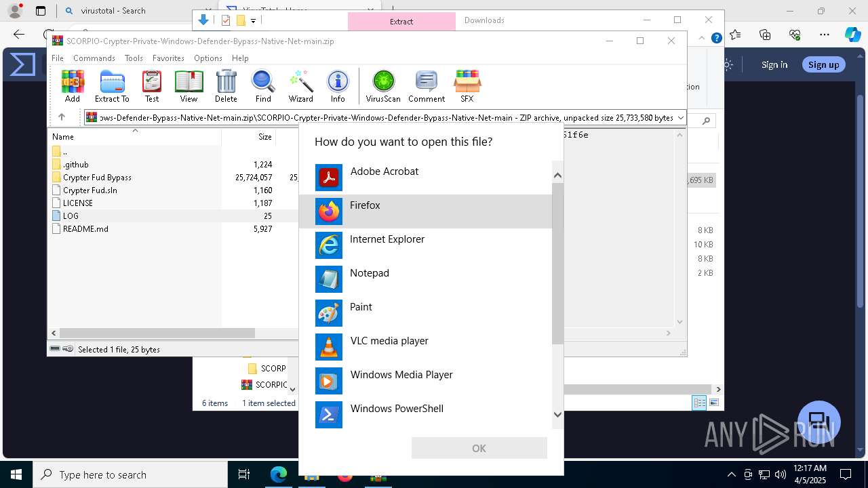Screen dimensions: 868x488
Task: Click the browser back arrow
Action: (x=19, y=35)
